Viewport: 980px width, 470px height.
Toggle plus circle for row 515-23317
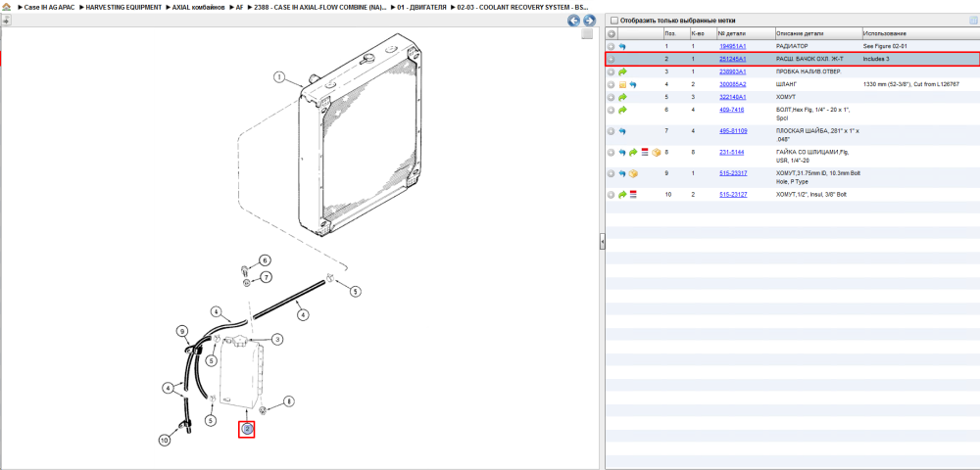(x=612, y=173)
